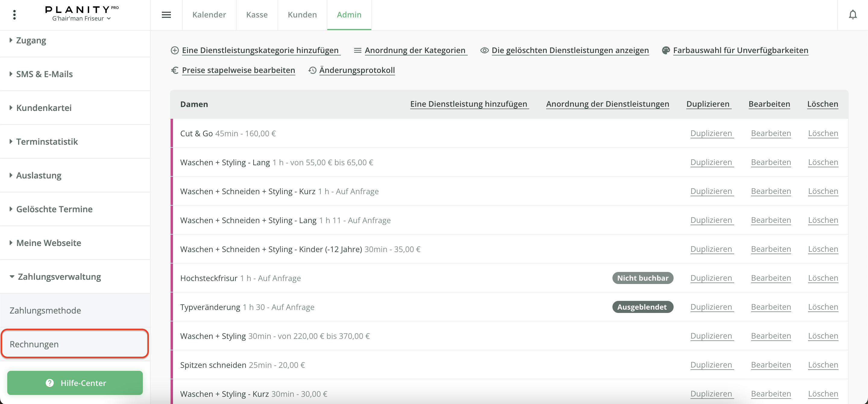This screenshot has width=868, height=404.
Task: Click the history clock Änderungsprotokoll icon
Action: click(x=312, y=70)
